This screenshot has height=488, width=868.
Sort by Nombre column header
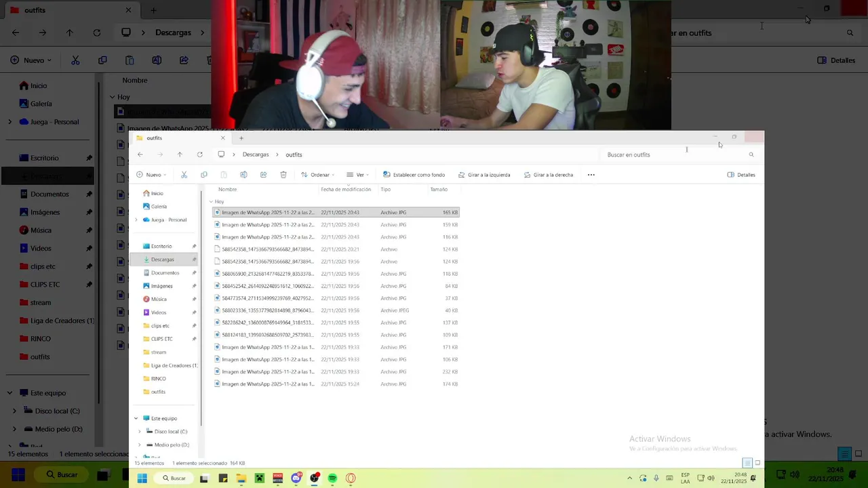click(x=228, y=190)
